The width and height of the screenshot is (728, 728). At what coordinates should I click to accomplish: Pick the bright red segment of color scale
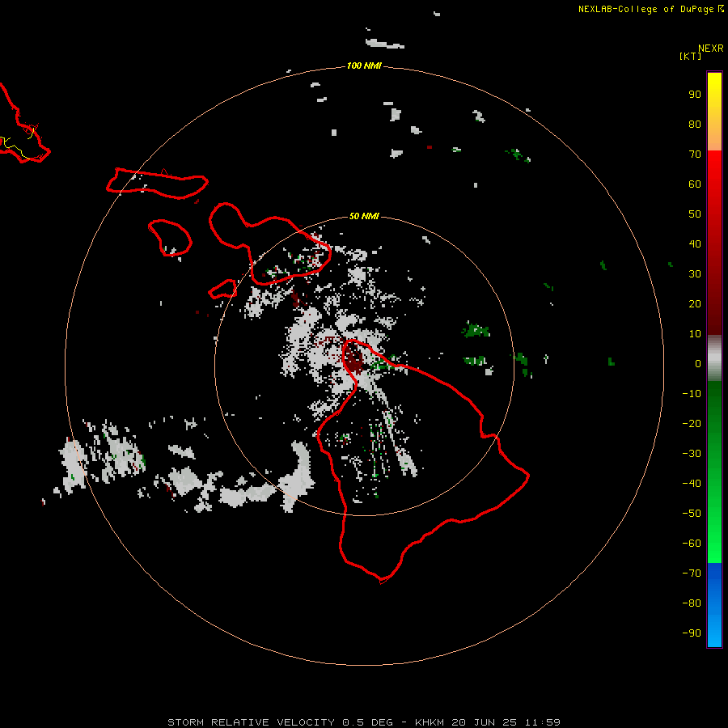click(x=714, y=167)
